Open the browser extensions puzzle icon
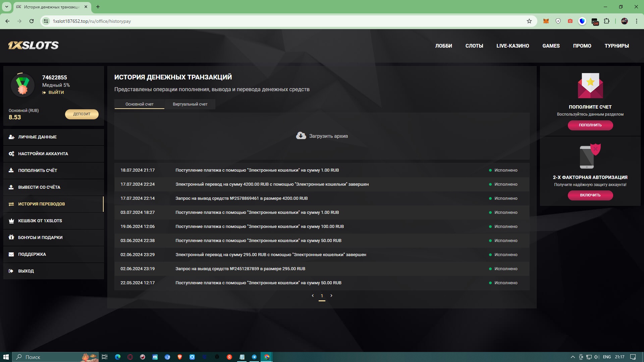 pos(607,21)
